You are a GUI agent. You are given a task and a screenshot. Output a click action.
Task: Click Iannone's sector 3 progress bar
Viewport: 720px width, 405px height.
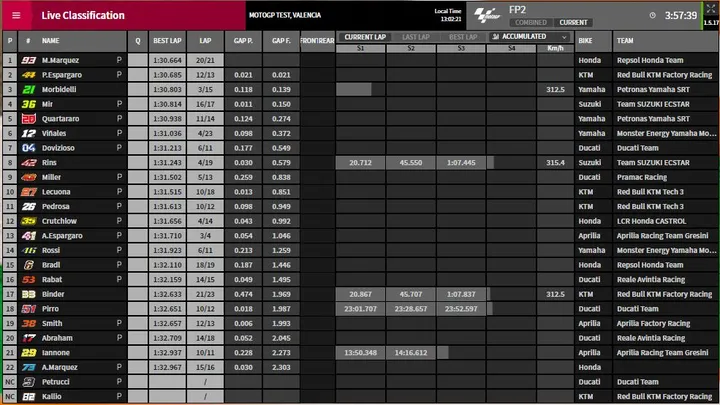(443, 353)
